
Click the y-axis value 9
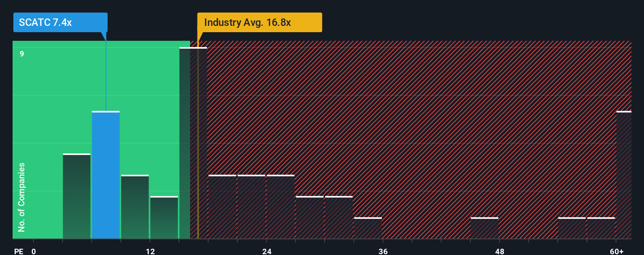click(22, 54)
